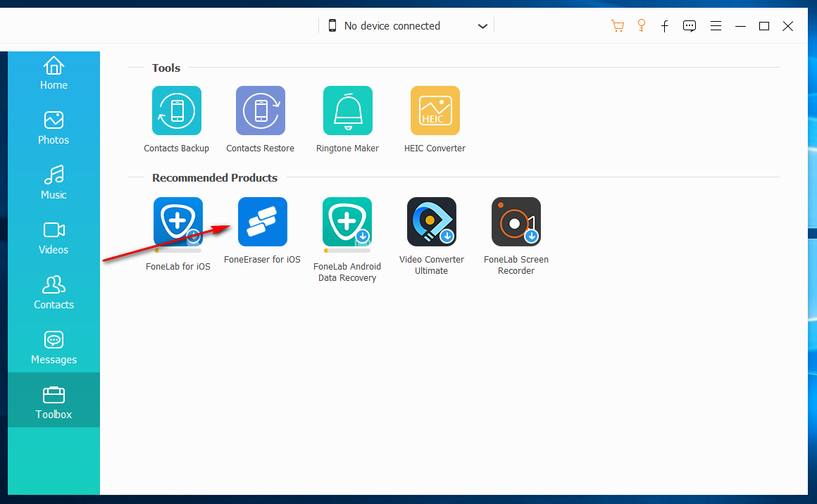The width and height of the screenshot is (817, 504).
Task: Open the Ringtone Maker tool
Action: pyautogui.click(x=348, y=111)
